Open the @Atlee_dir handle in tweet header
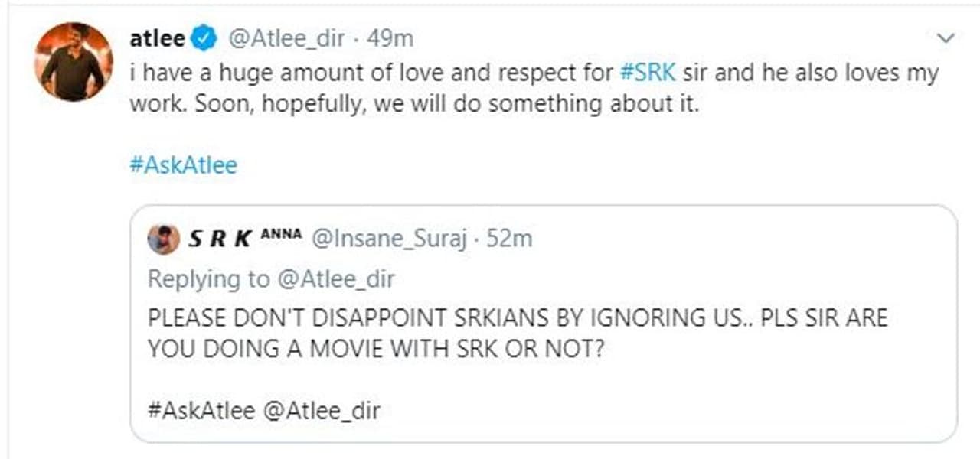This screenshot has height=459, width=980. pyautogui.click(x=287, y=40)
